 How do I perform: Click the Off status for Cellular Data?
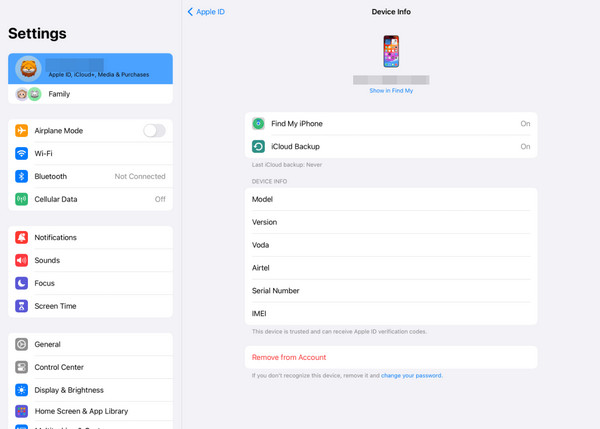160,199
